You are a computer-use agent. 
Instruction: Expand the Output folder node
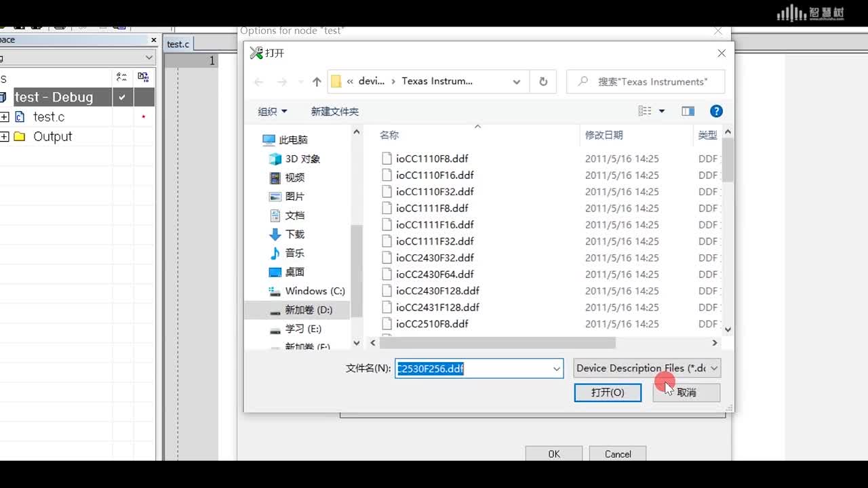pyautogui.click(x=4, y=136)
